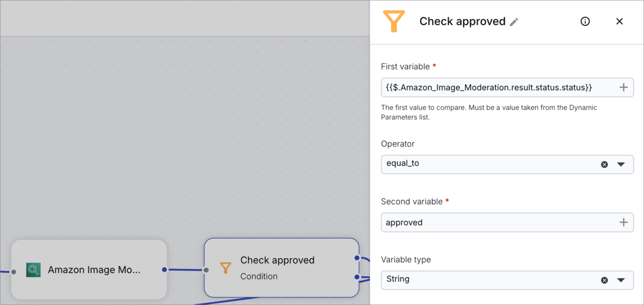Image resolution: width=644 pixels, height=305 pixels.
Task: Close the Check approved side panel
Action: tap(619, 21)
